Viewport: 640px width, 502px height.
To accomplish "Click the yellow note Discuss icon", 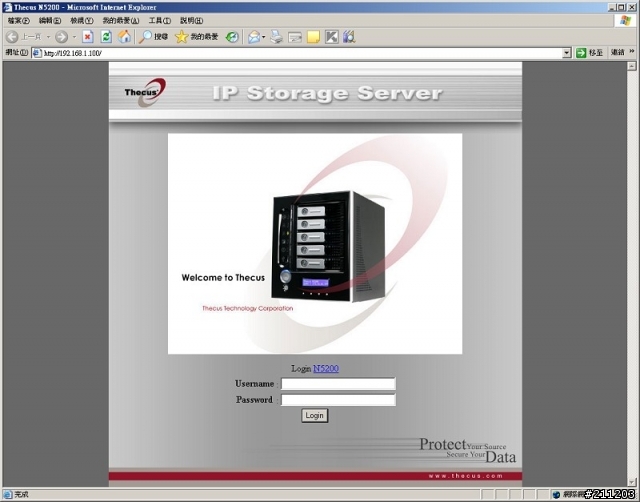I will pos(313,37).
